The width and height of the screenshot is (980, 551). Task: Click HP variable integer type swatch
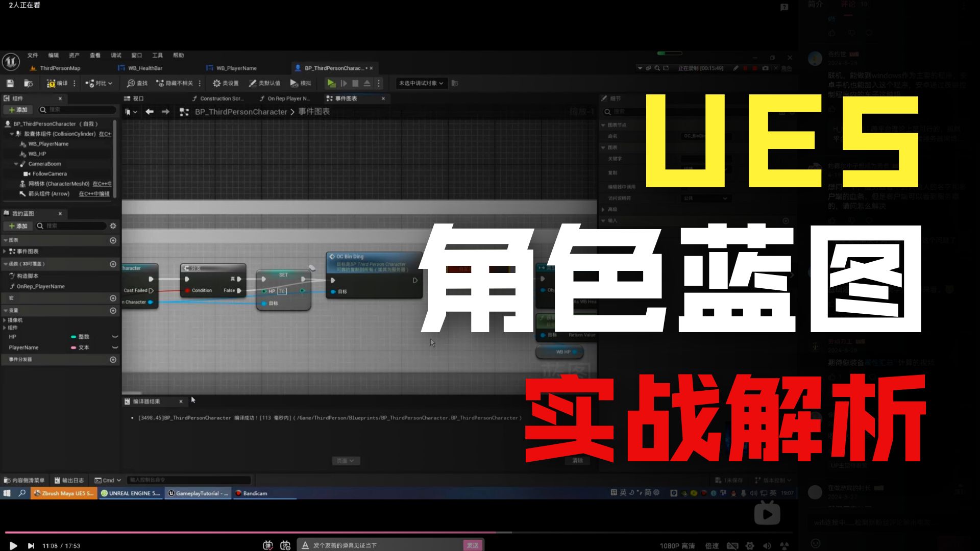[73, 337]
